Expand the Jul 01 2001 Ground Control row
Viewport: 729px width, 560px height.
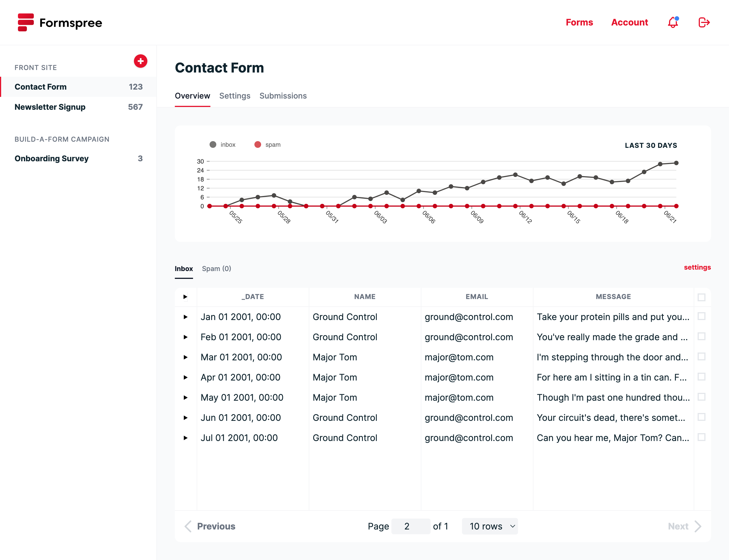click(185, 438)
